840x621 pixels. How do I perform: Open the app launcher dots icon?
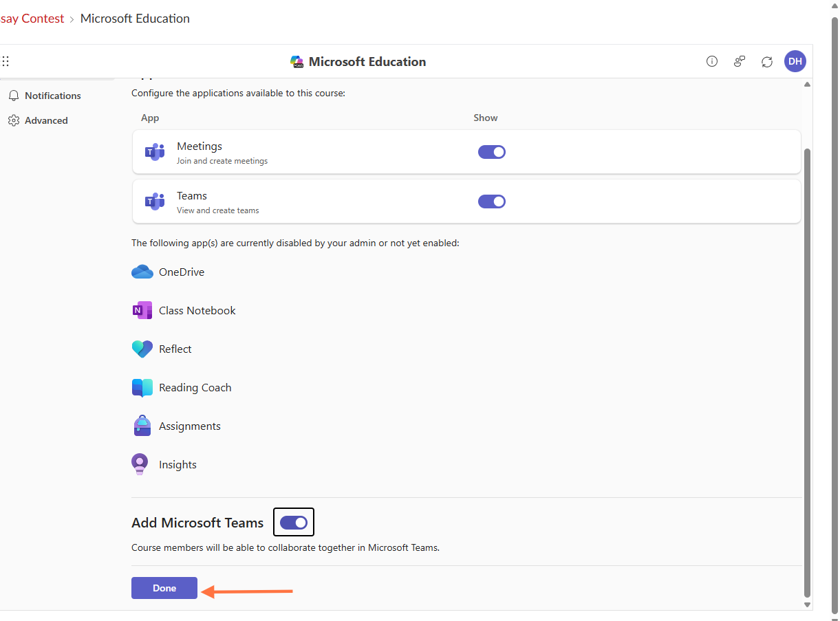6,61
